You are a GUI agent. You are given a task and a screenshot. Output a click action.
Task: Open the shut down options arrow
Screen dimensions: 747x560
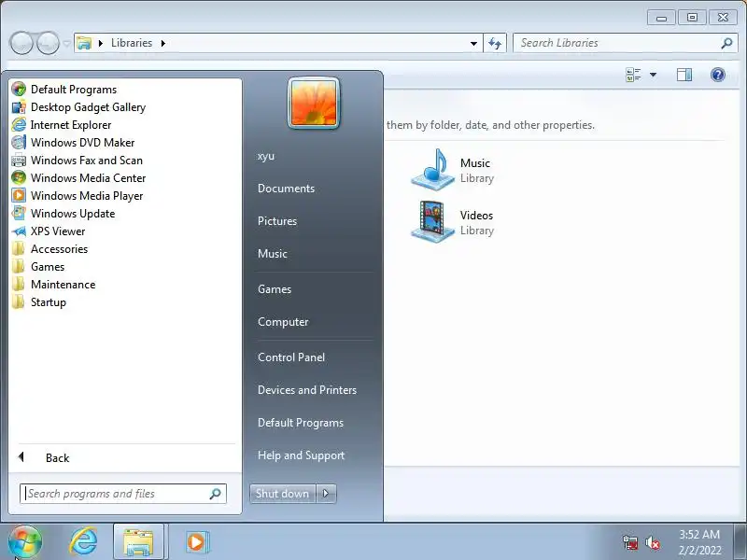326,494
